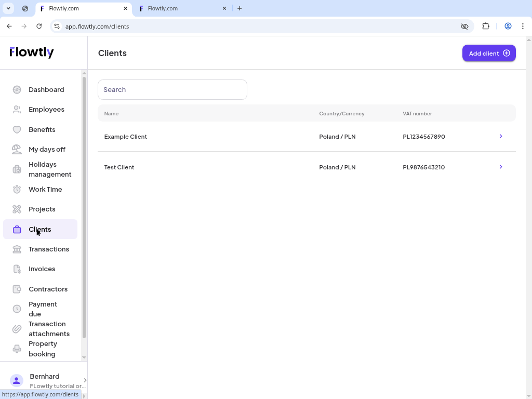Open Contractors from the sidebar menu

click(x=48, y=289)
